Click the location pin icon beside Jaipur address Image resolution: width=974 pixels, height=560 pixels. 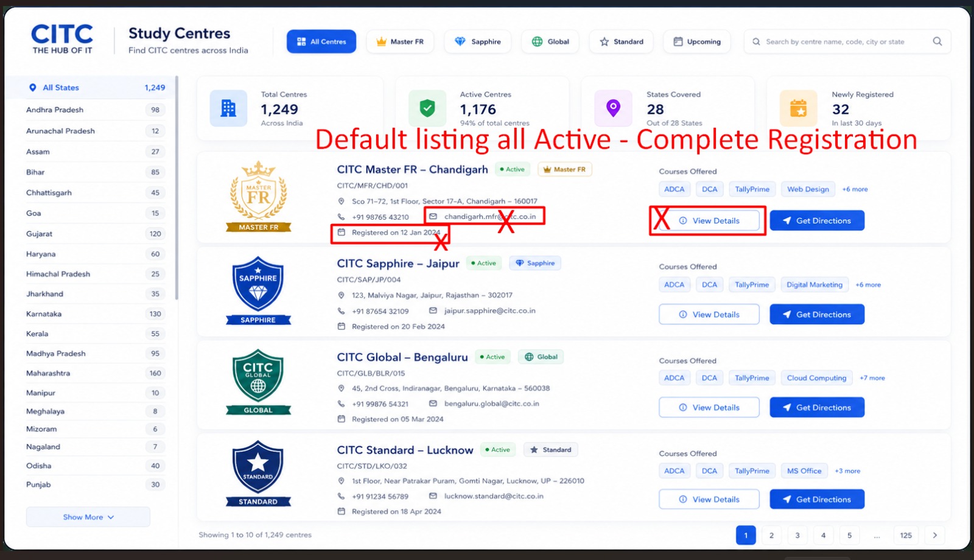[x=342, y=295]
